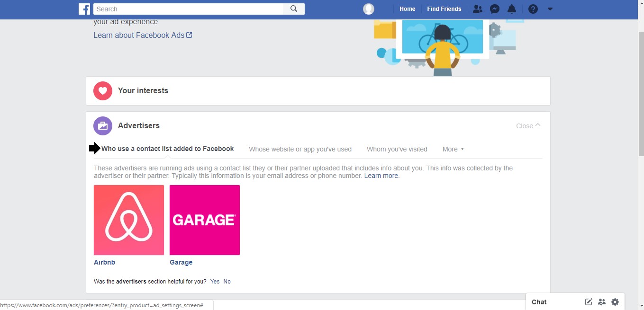The image size is (644, 310).
Task: Open the account dropdown arrow in top bar
Action: (x=550, y=9)
